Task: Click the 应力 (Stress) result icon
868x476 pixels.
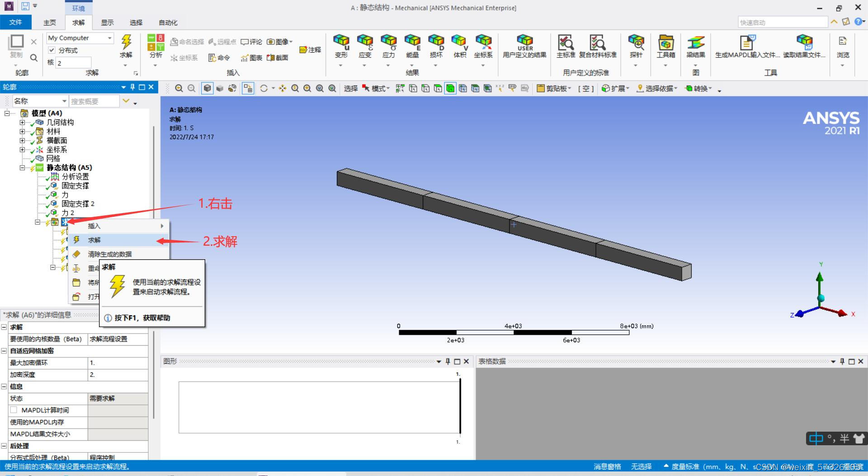Action: (388, 46)
